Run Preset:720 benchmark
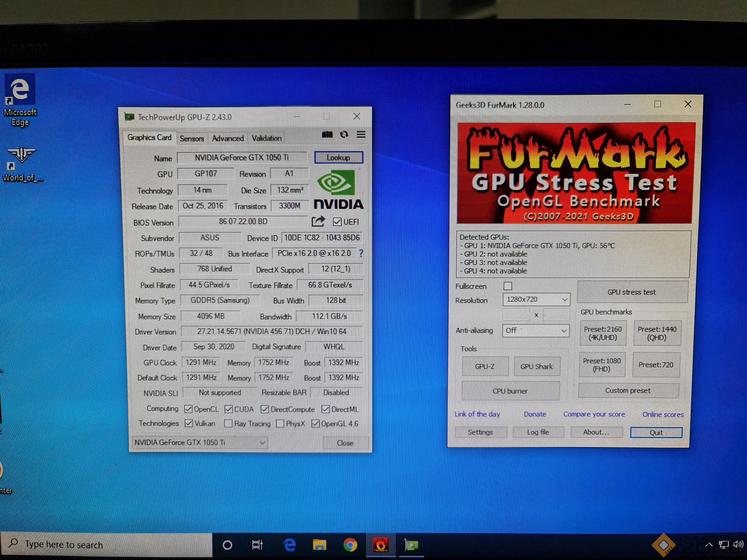 pyautogui.click(x=656, y=364)
